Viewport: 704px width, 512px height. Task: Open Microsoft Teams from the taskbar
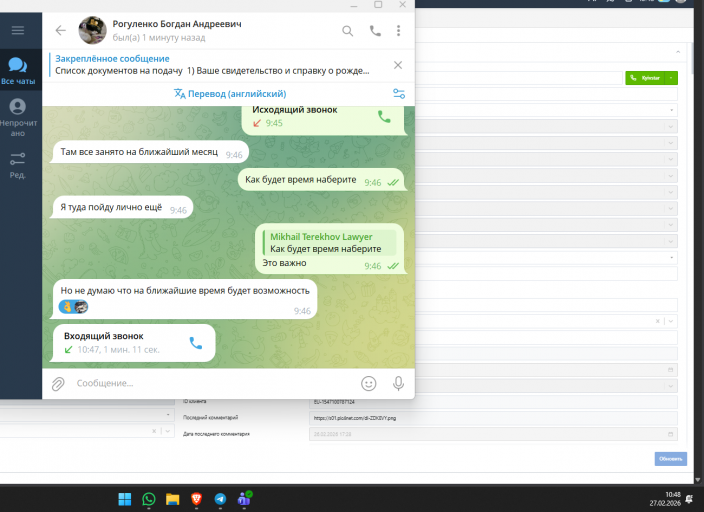pyautogui.click(x=245, y=499)
